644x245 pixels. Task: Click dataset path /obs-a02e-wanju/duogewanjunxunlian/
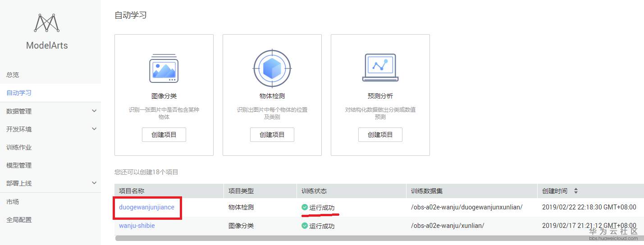(x=467, y=207)
